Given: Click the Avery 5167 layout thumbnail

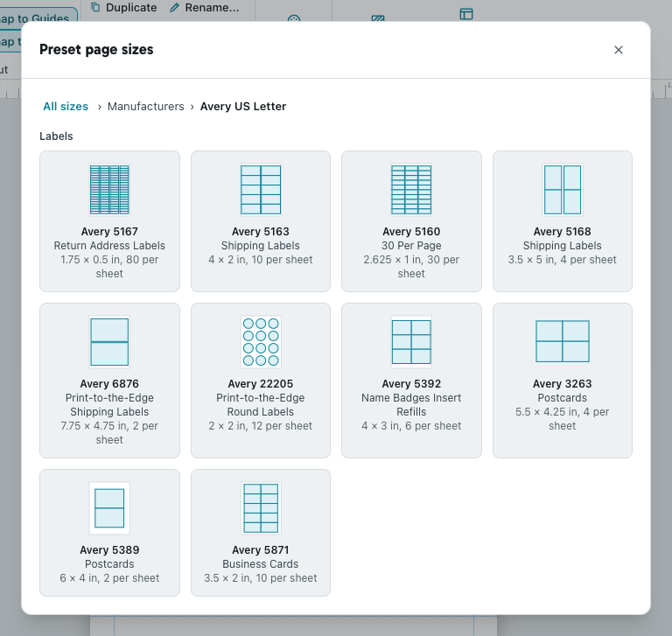Looking at the screenshot, I should click(109, 190).
